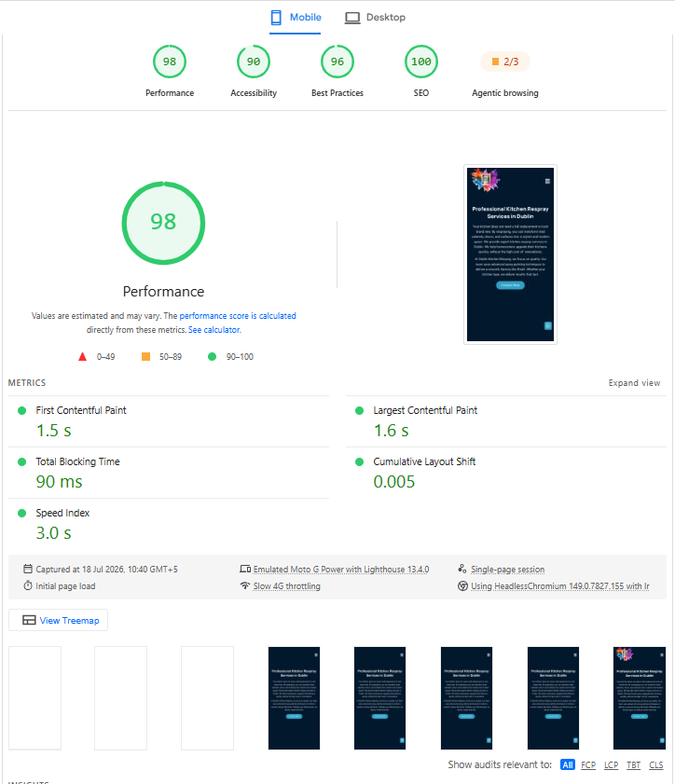675x784 pixels.
Task: Click the First Contentful Paint metric label
Action: coord(81,410)
